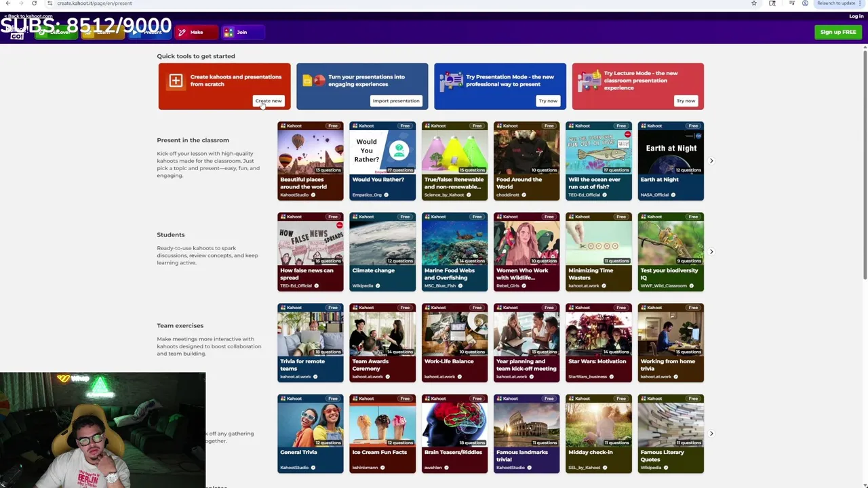Open the Join tab
This screenshot has height=488, width=868.
(x=242, y=32)
